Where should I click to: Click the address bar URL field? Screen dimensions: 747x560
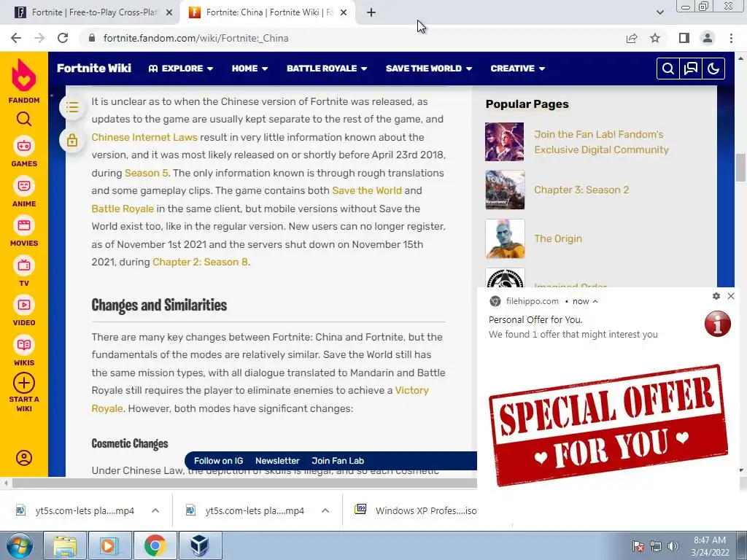(x=352, y=38)
